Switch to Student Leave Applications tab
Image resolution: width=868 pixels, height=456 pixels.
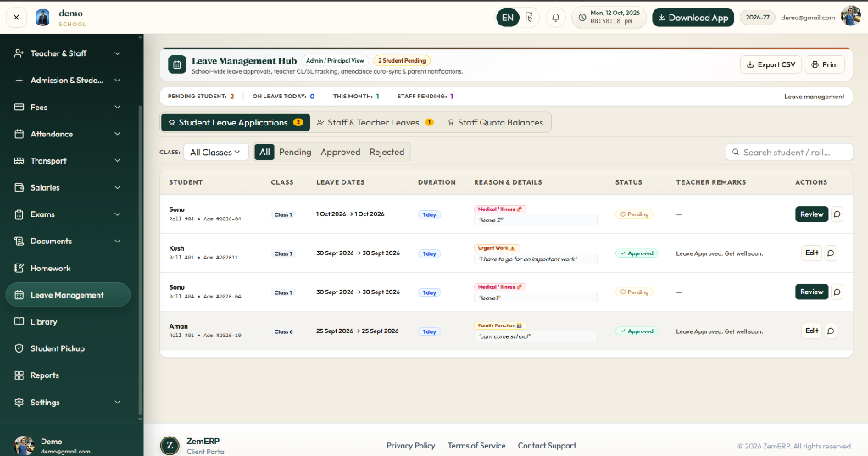tap(236, 123)
